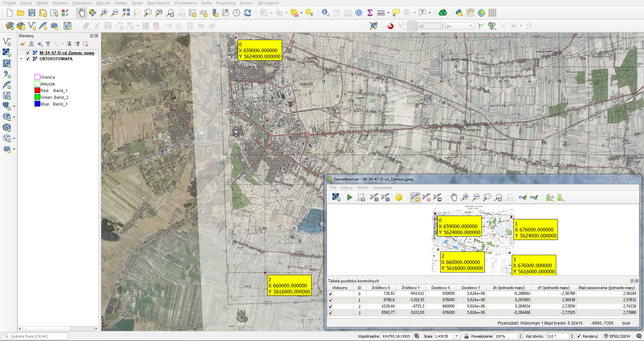Open the Skala scale dropdown
The width and height of the screenshot is (644, 341).
(457, 336)
